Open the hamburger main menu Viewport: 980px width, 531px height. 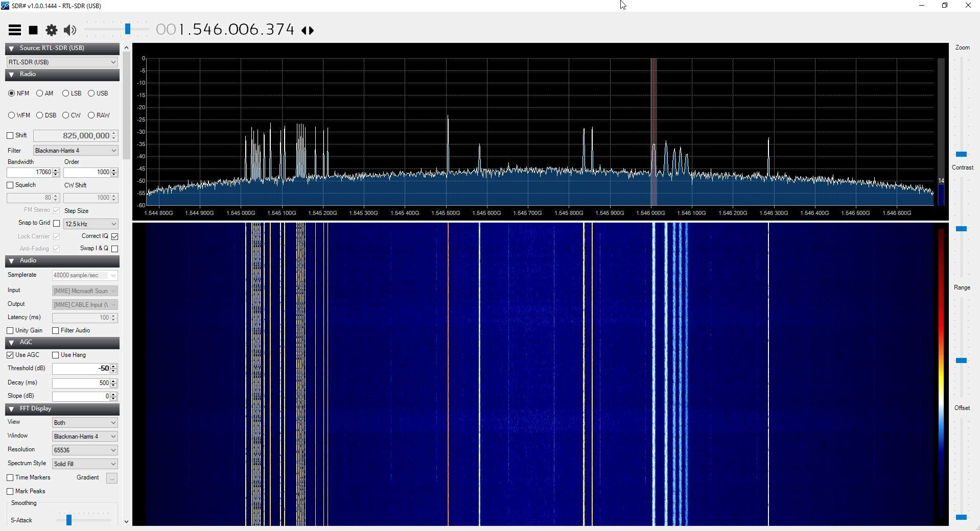tap(15, 30)
